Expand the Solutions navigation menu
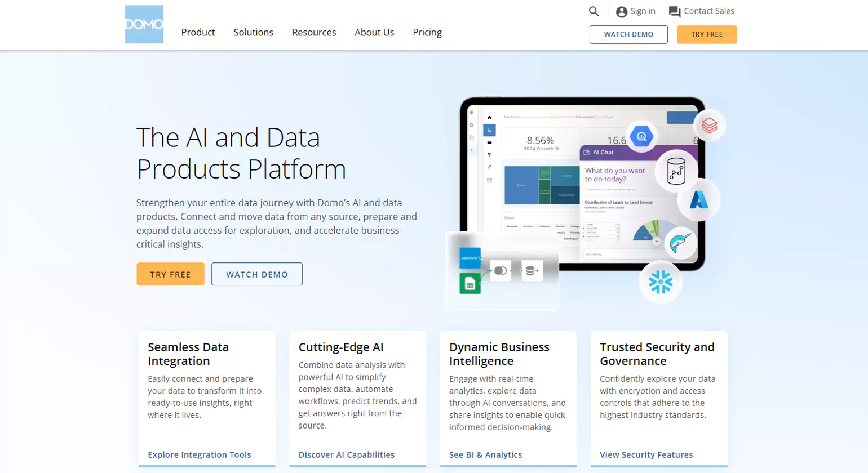Image resolution: width=868 pixels, height=473 pixels. tap(253, 33)
